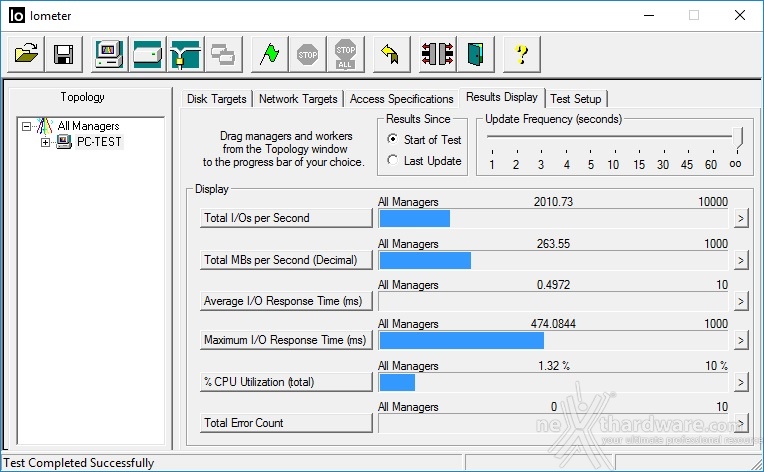Image resolution: width=764 pixels, height=472 pixels.
Task: Minimize the Iometer window
Action: click(x=649, y=15)
